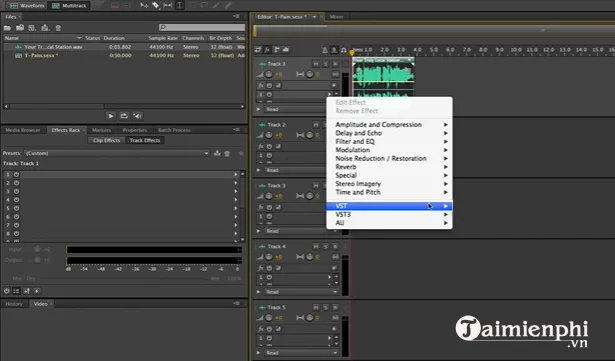Open Track 4 Read automation dropdown
This screenshot has width=615, height=361.
[x=301, y=292]
